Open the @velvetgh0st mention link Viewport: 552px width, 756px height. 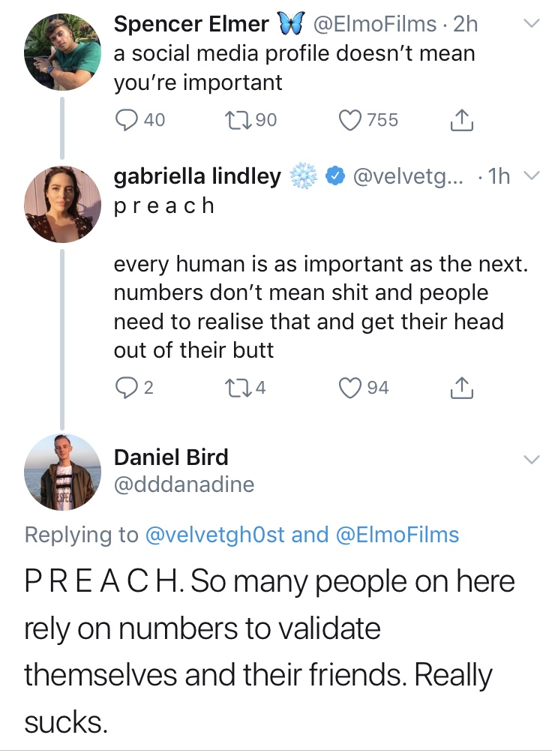point(215,535)
